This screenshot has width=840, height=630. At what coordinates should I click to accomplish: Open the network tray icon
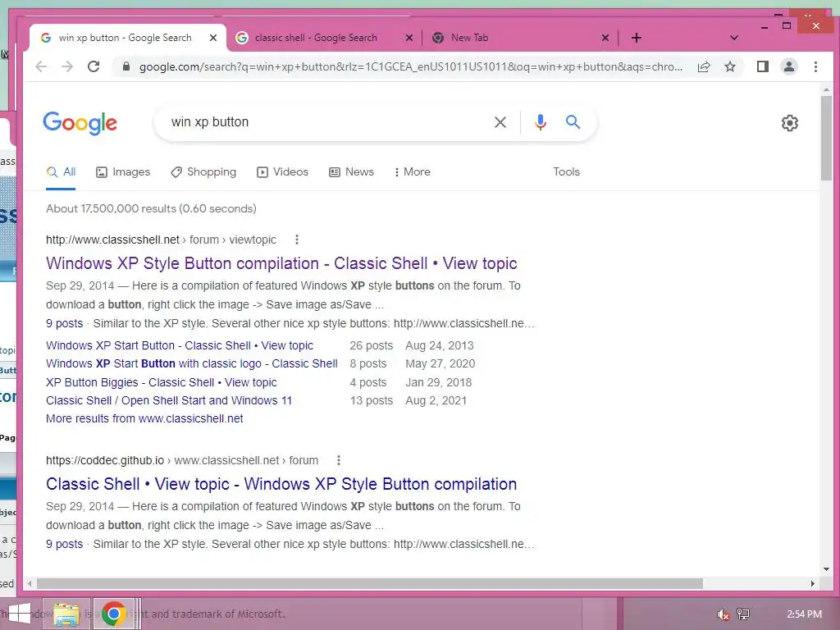pos(743,614)
